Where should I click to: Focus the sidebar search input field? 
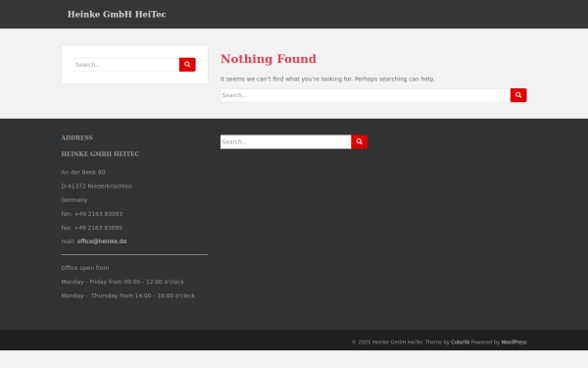pyautogui.click(x=126, y=65)
